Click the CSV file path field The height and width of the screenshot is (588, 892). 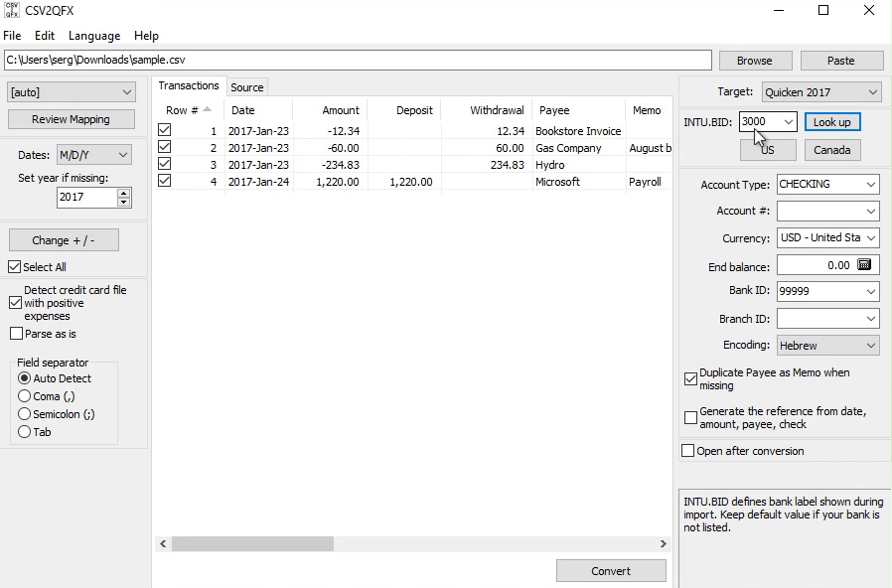click(x=358, y=60)
